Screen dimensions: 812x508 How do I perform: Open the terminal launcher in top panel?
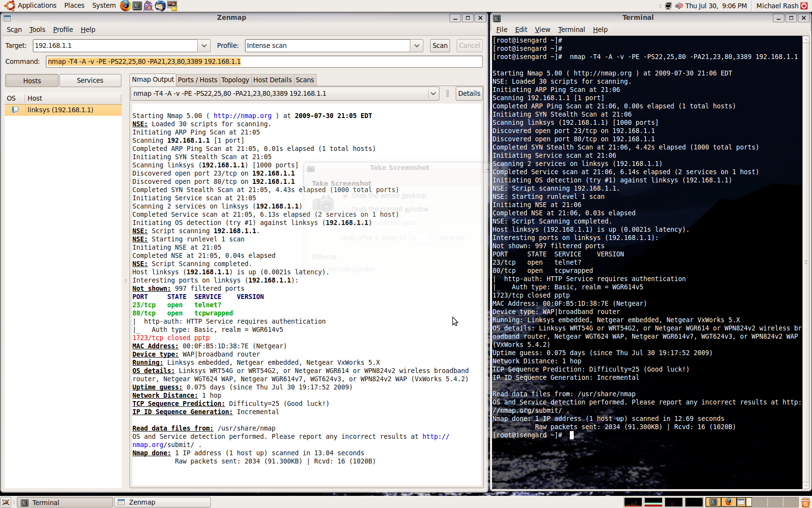[x=137, y=6]
